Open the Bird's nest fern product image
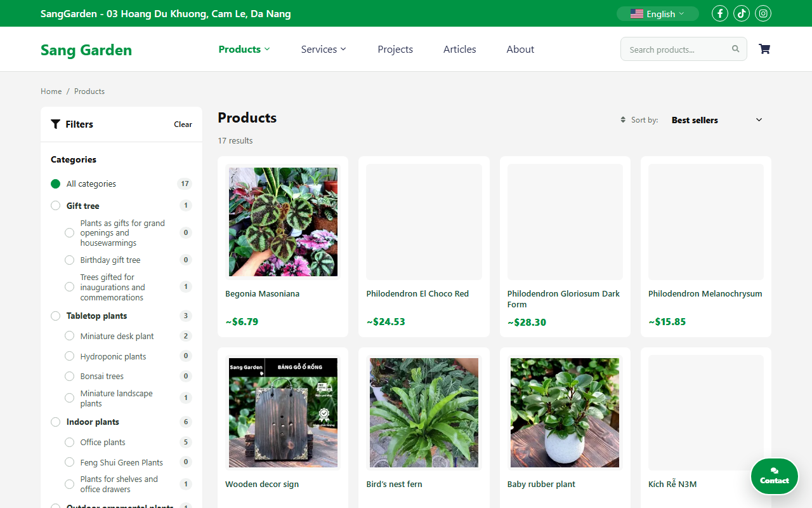 424,413
